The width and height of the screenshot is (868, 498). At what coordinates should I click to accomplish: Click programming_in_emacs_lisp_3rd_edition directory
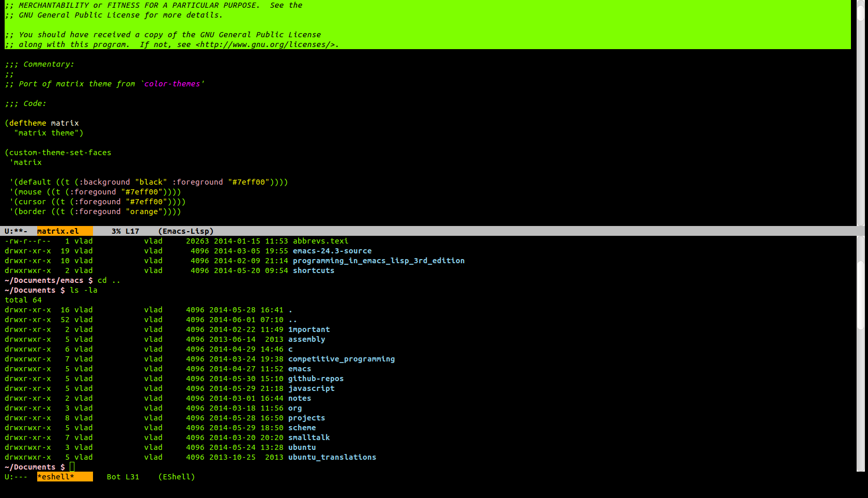click(379, 261)
